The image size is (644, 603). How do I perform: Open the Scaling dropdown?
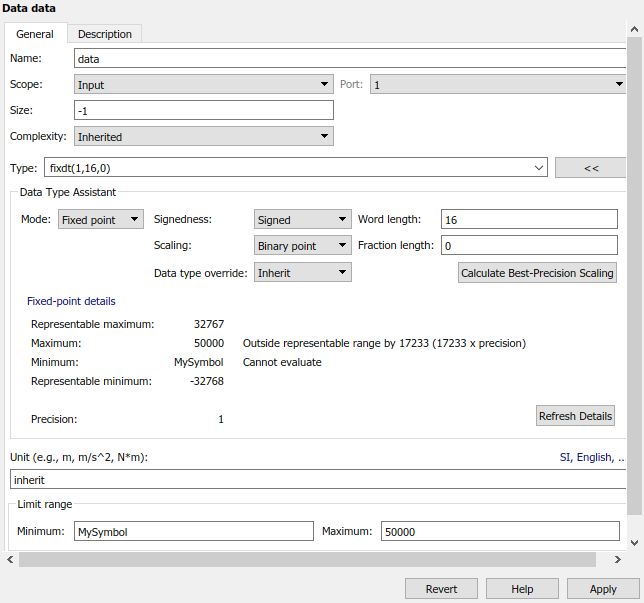point(301,245)
